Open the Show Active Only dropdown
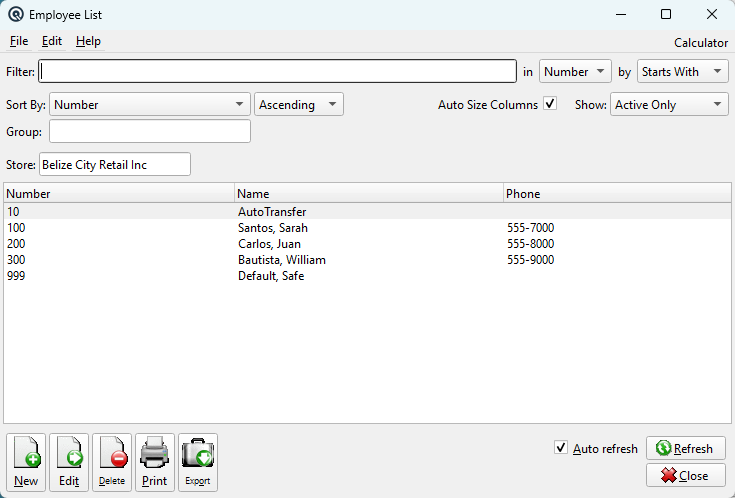Viewport: 735px width, 498px height. click(669, 104)
